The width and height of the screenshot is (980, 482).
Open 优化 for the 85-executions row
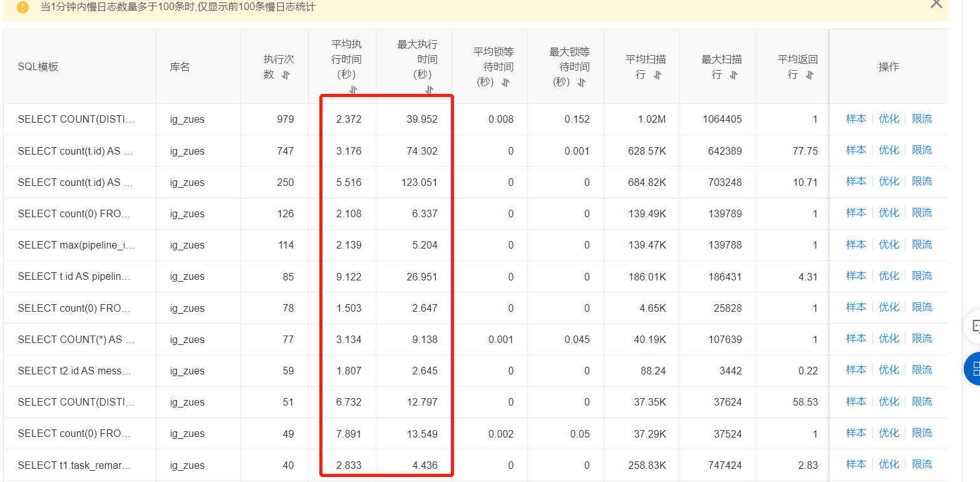(889, 276)
